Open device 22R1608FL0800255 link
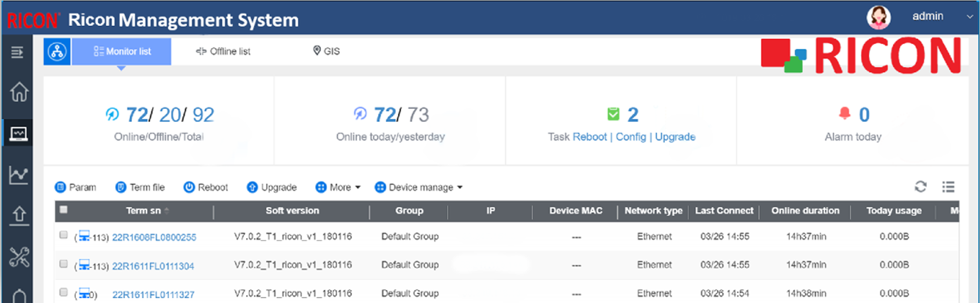The height and width of the screenshot is (303, 980). 154,237
